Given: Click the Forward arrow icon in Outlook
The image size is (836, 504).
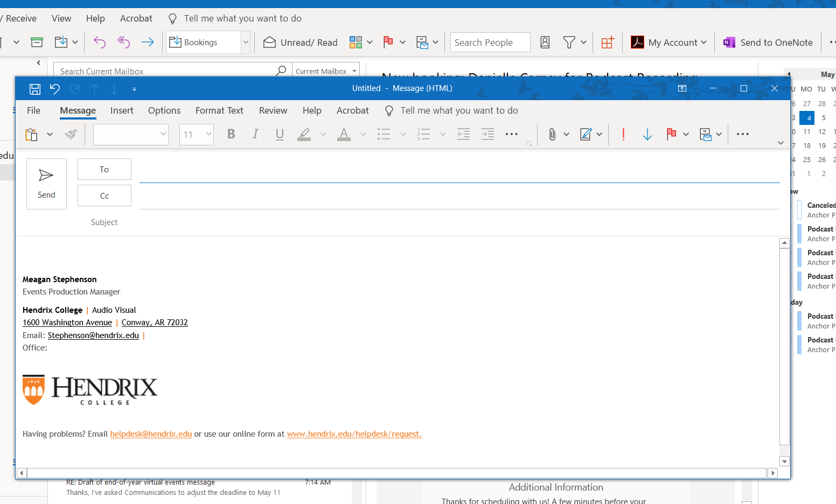Looking at the screenshot, I should coord(148,43).
